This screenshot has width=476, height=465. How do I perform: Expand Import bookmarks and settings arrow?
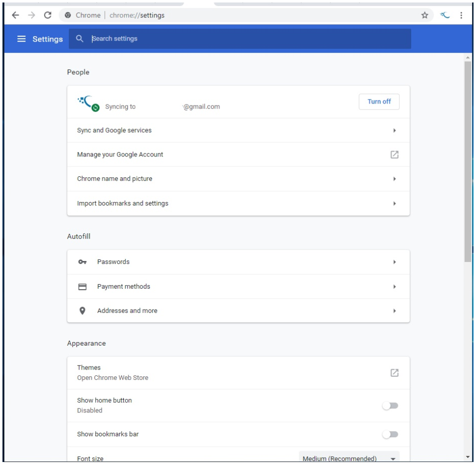394,204
